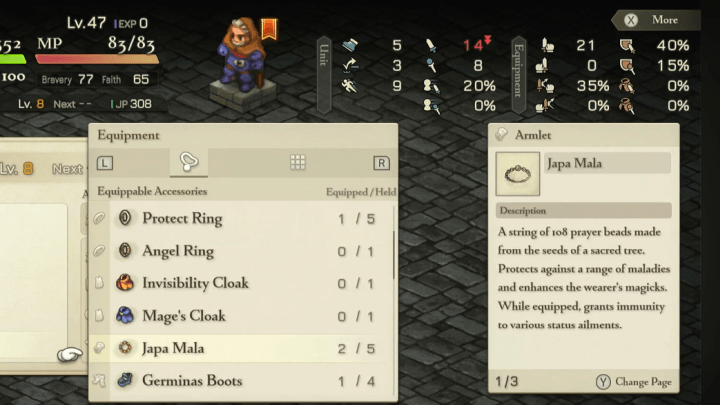The height and width of the screenshot is (405, 720).
Task: Go to next category with R
Action: pyautogui.click(x=381, y=163)
